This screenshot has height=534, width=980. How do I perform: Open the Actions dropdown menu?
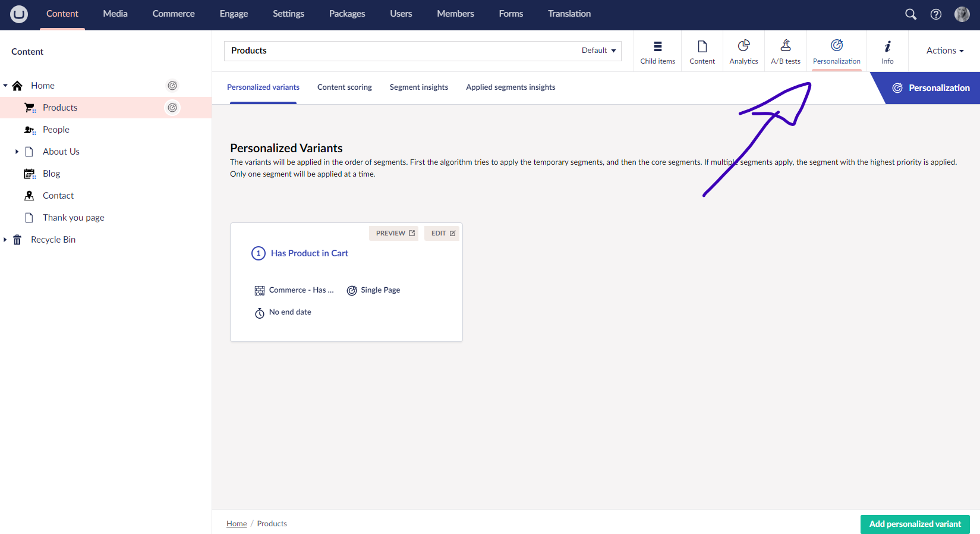pos(945,51)
